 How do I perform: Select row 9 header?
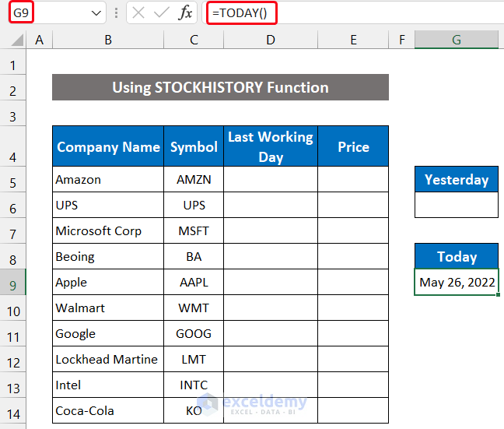pos(12,283)
